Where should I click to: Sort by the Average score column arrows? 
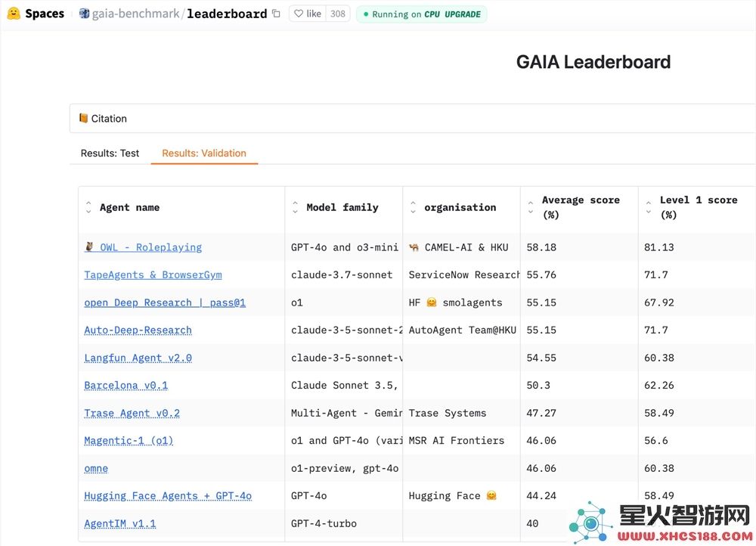tap(531, 207)
